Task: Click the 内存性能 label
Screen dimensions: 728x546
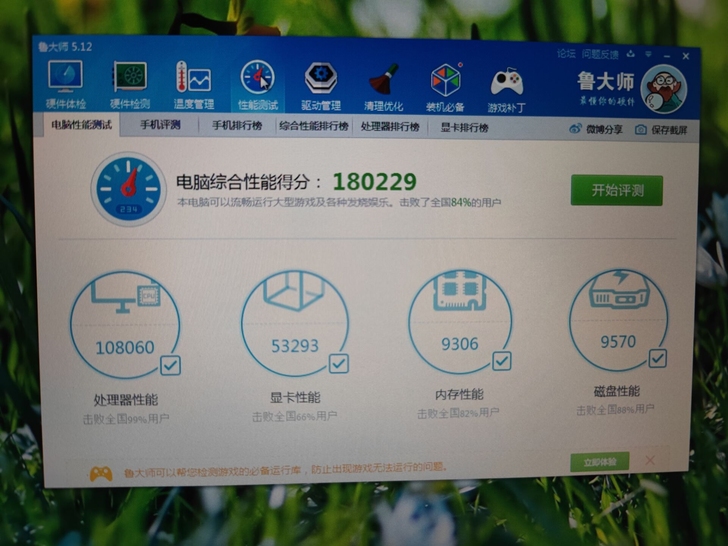Action: (459, 394)
